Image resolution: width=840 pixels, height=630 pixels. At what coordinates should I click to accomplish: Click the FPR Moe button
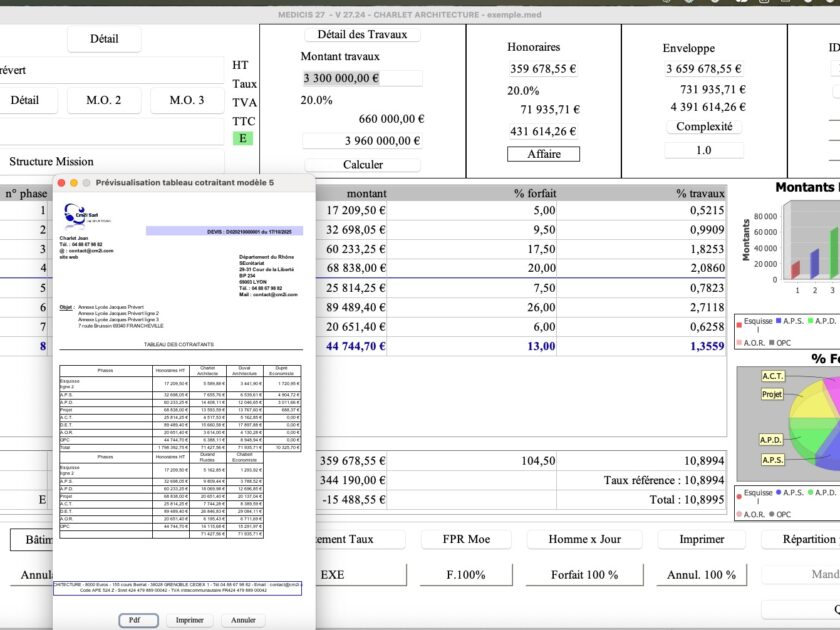click(x=466, y=539)
